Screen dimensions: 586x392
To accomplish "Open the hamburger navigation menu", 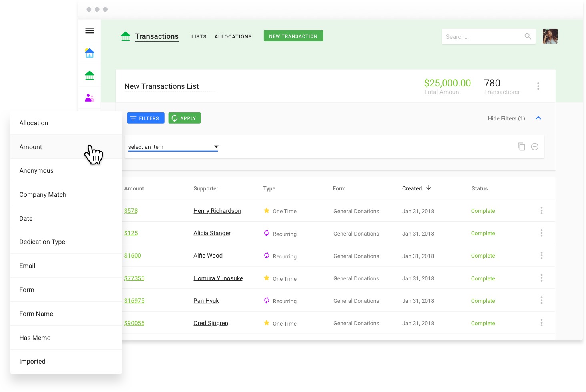I will pyautogui.click(x=89, y=30).
